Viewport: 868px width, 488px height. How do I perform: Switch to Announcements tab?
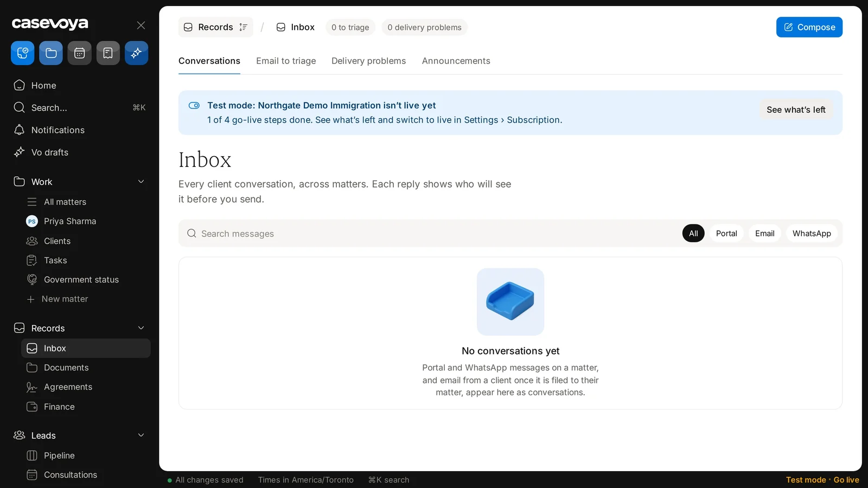(456, 61)
